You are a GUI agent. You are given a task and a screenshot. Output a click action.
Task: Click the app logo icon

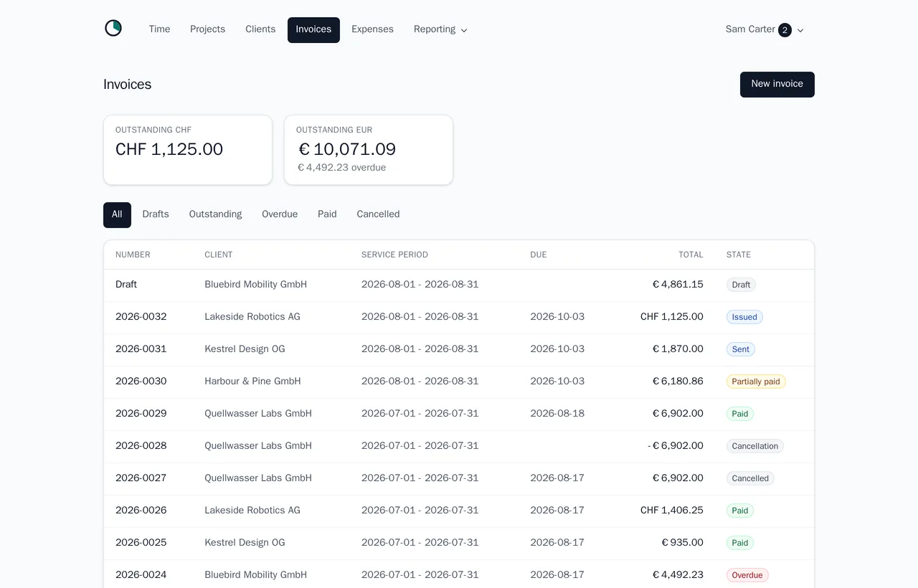tap(113, 29)
